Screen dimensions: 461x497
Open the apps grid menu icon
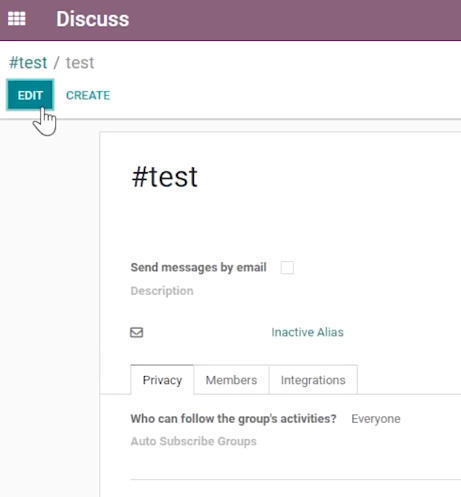(x=17, y=19)
